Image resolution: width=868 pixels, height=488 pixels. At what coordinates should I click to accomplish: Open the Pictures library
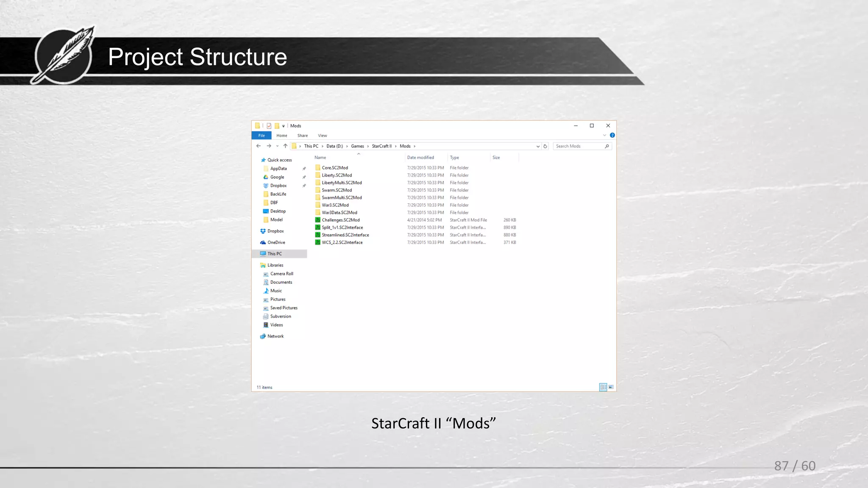click(x=278, y=299)
